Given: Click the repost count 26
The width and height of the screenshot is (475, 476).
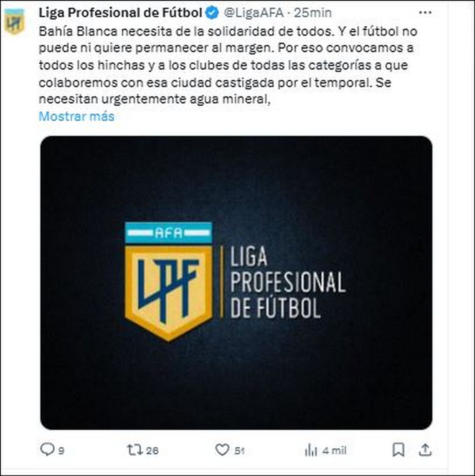Looking at the screenshot, I should (x=152, y=450).
